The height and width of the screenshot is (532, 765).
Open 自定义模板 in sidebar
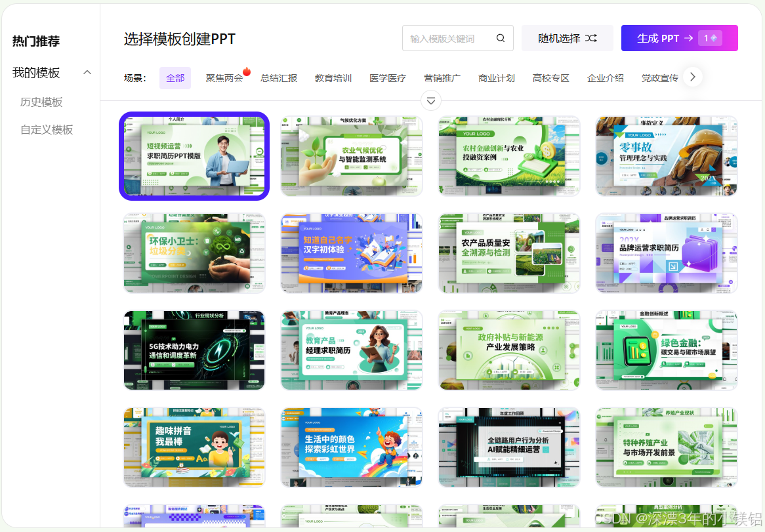[x=47, y=130]
